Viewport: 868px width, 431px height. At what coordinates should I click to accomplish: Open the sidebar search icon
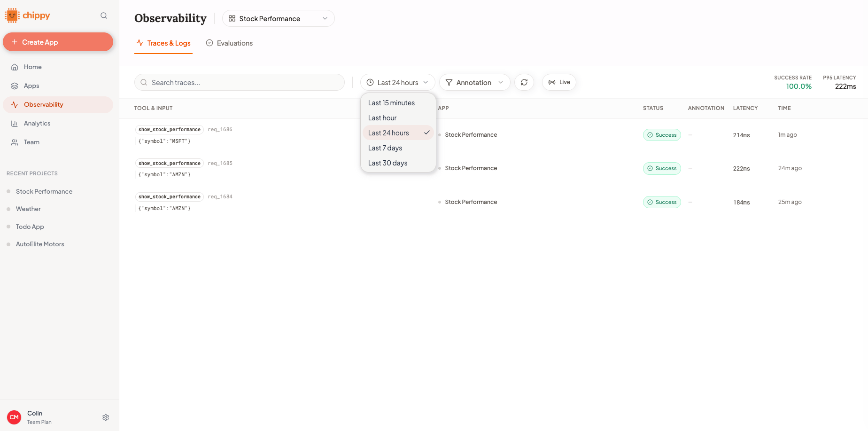(x=104, y=16)
